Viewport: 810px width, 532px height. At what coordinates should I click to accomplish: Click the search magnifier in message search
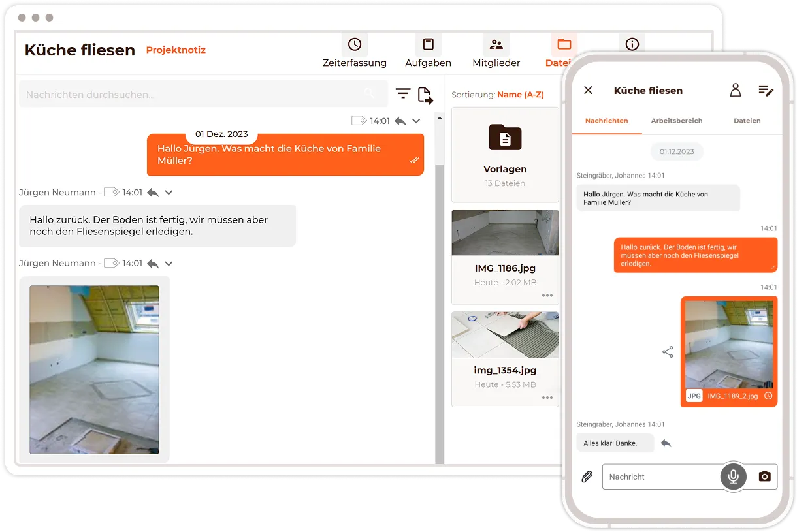(370, 94)
